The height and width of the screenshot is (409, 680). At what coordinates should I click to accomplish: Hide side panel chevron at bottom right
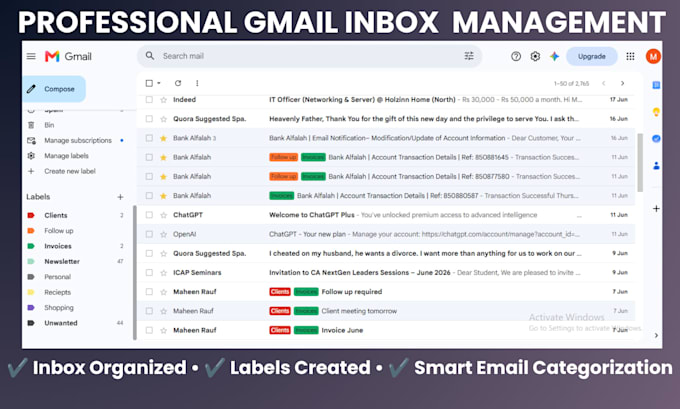click(656, 335)
